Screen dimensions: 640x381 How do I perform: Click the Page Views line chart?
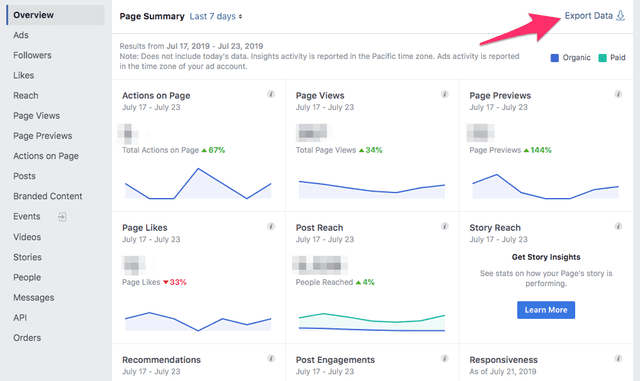(372, 189)
